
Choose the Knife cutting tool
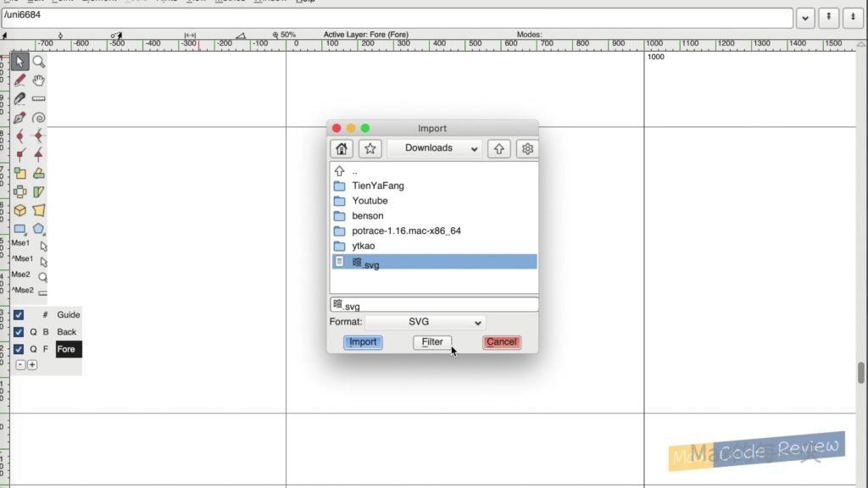(19, 99)
